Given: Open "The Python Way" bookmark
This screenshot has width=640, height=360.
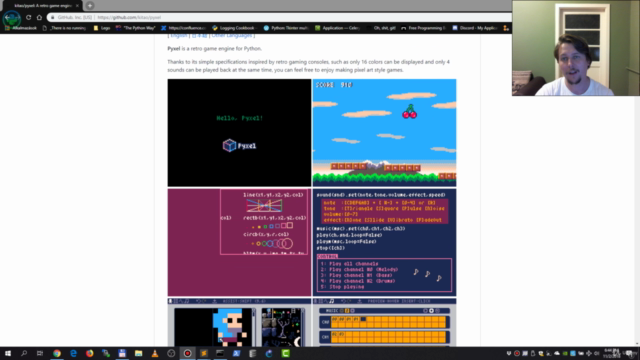Looking at the screenshot, I should pos(136,28).
